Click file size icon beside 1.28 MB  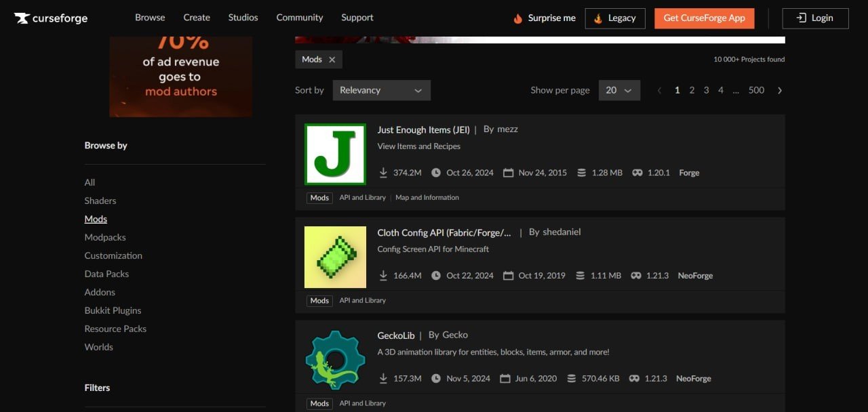[581, 173]
